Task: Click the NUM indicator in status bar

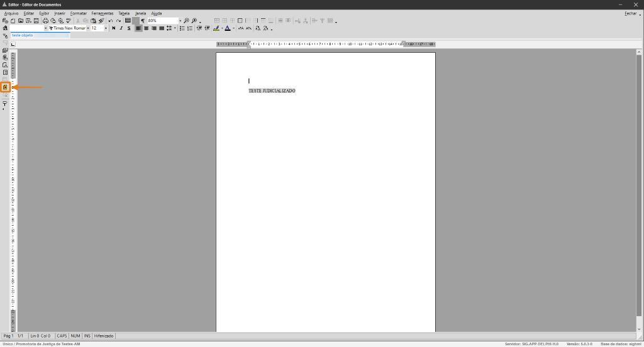Action: tap(75, 336)
